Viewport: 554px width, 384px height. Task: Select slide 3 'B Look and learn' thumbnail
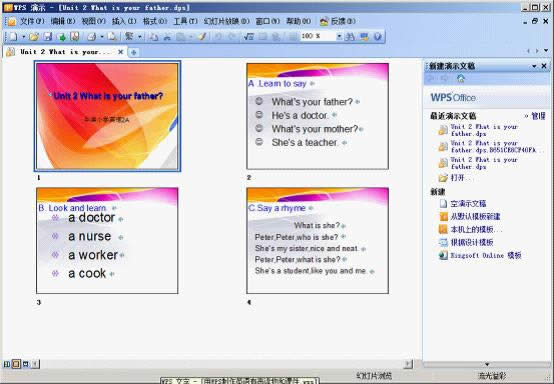107,240
